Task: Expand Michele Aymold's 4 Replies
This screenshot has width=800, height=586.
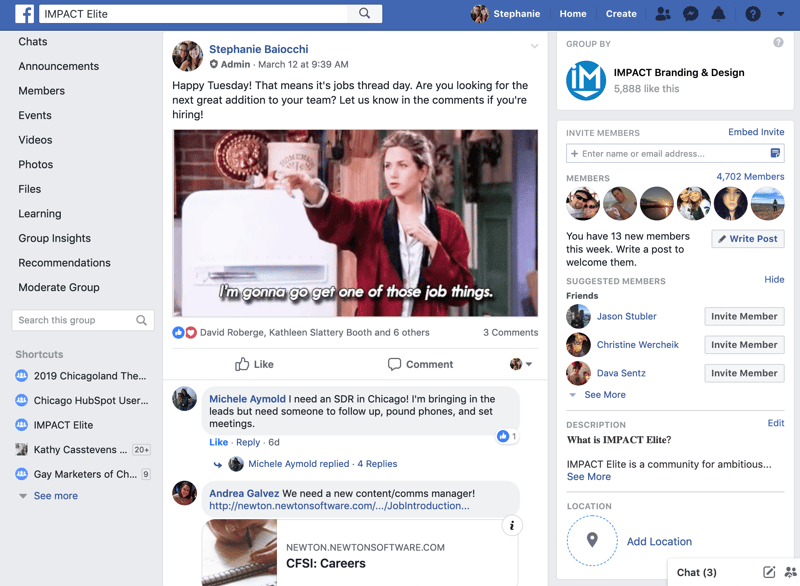Action: point(322,464)
